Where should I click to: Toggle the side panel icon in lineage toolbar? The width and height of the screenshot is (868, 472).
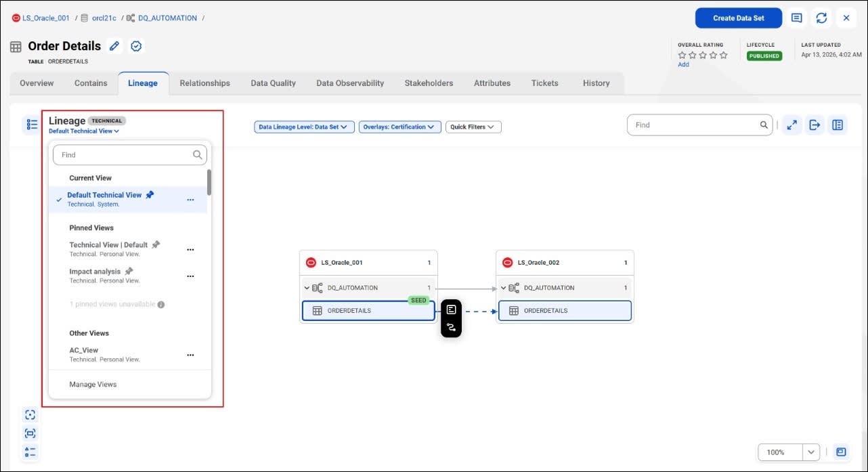(x=838, y=125)
